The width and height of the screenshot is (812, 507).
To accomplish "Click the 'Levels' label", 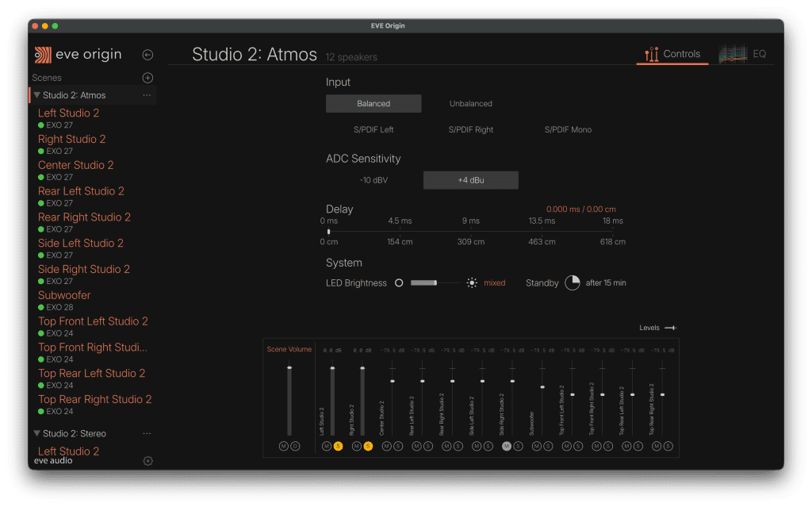I will tap(649, 328).
